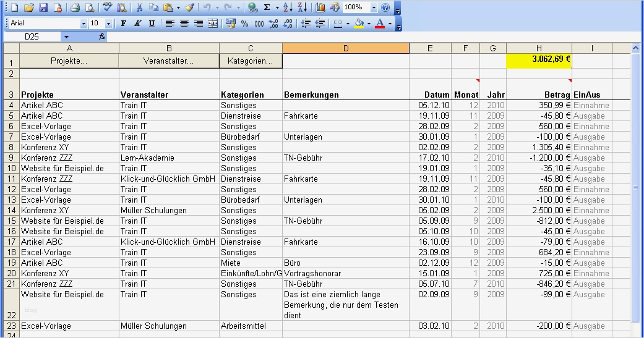Decrease indent icon

pyautogui.click(x=306, y=23)
